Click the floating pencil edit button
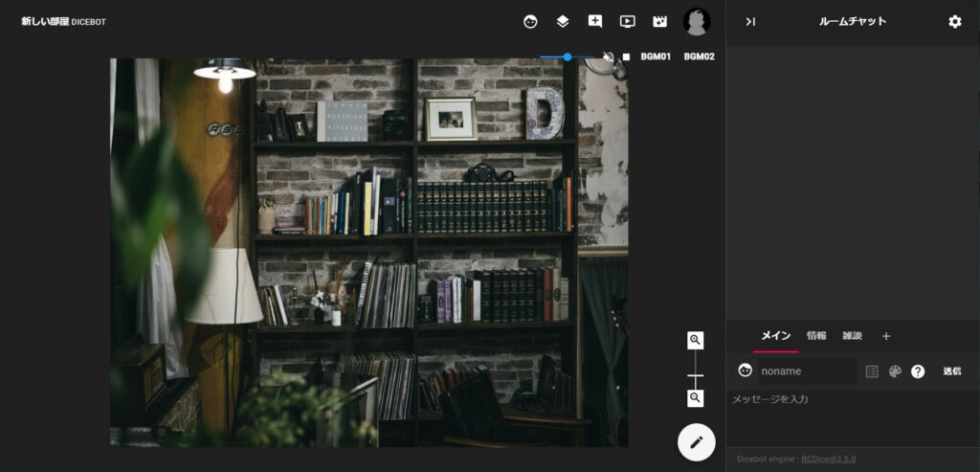Image resolution: width=980 pixels, height=472 pixels. pos(697,441)
